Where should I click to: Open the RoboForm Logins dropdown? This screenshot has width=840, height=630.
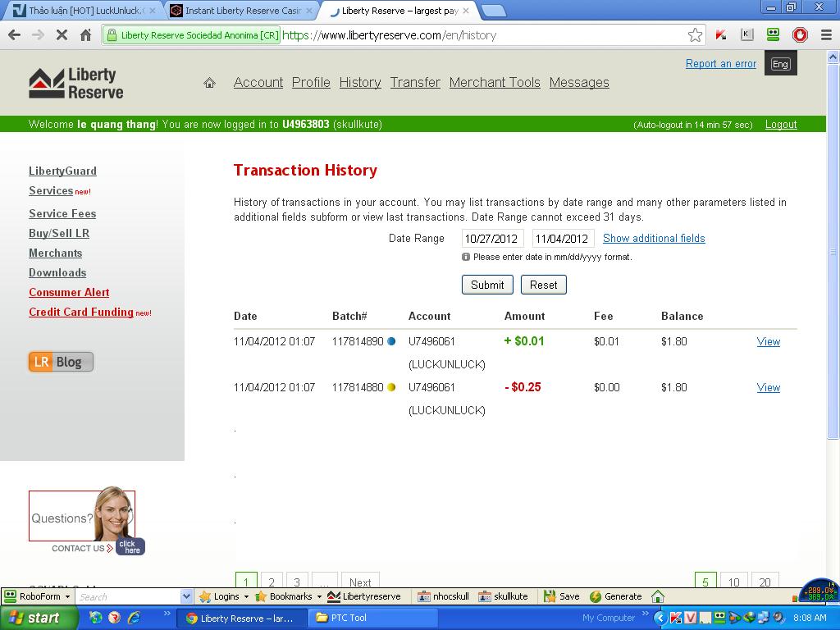[x=224, y=596]
